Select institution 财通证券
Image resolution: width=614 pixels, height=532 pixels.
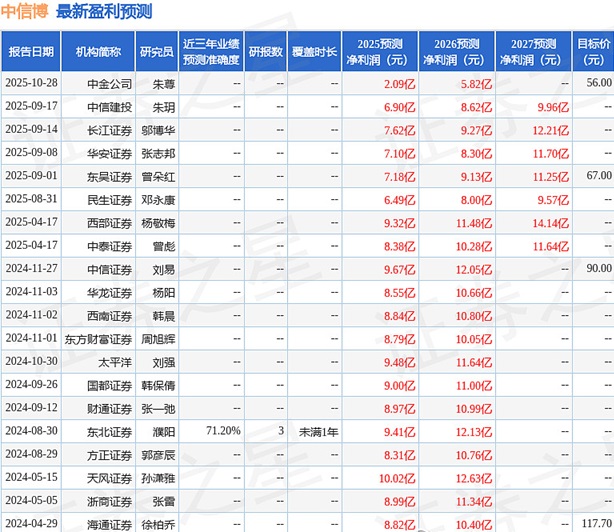coord(109,409)
